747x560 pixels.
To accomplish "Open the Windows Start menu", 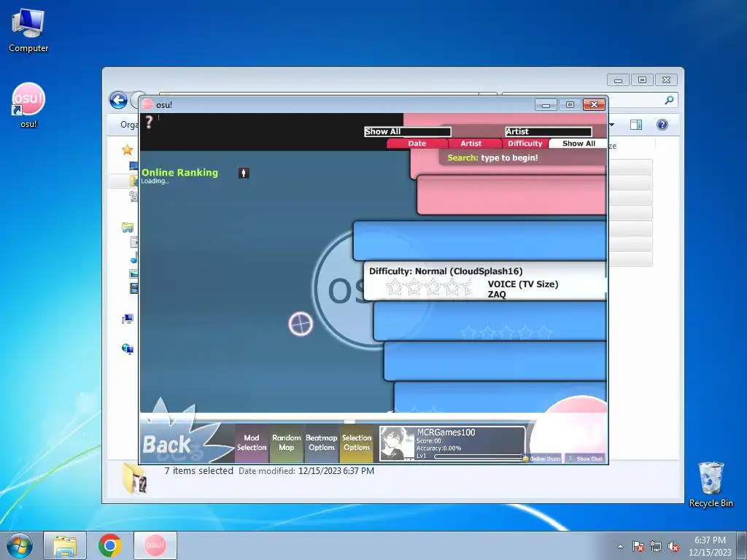I will tap(20, 545).
